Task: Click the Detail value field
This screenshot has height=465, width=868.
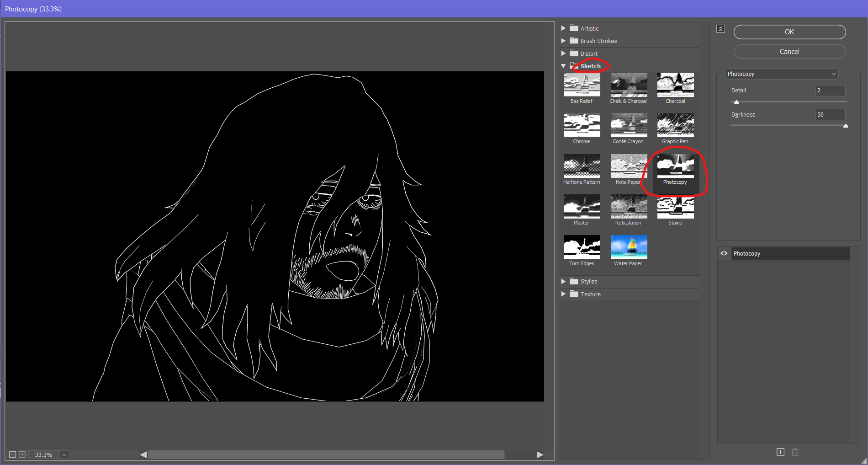Action: pyautogui.click(x=830, y=91)
